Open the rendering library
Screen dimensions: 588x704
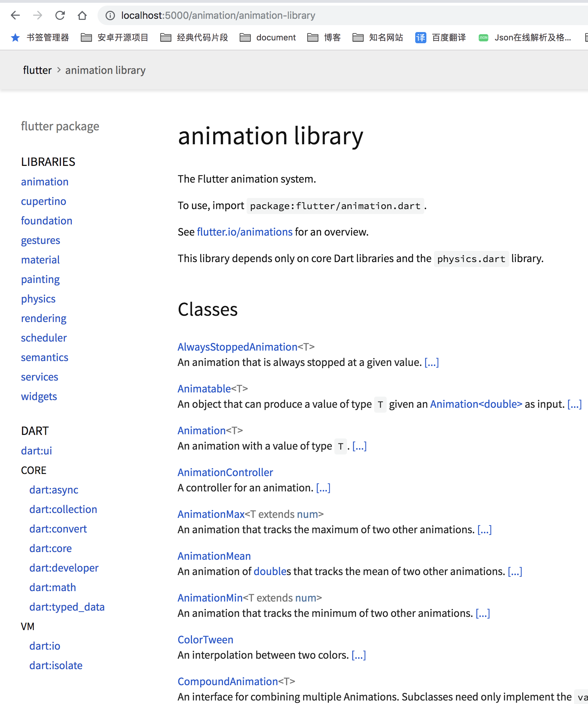(x=44, y=318)
